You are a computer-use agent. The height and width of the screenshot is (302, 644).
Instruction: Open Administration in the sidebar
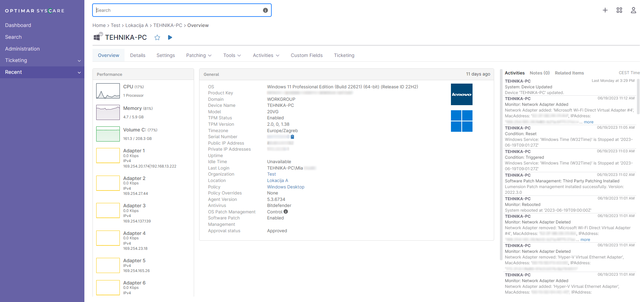(x=22, y=49)
